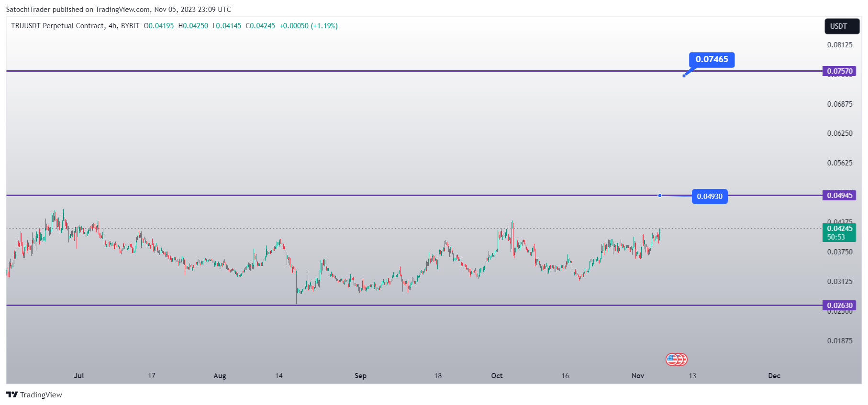Click the C0.04245 close value
The image size is (868, 405).
click(260, 26)
